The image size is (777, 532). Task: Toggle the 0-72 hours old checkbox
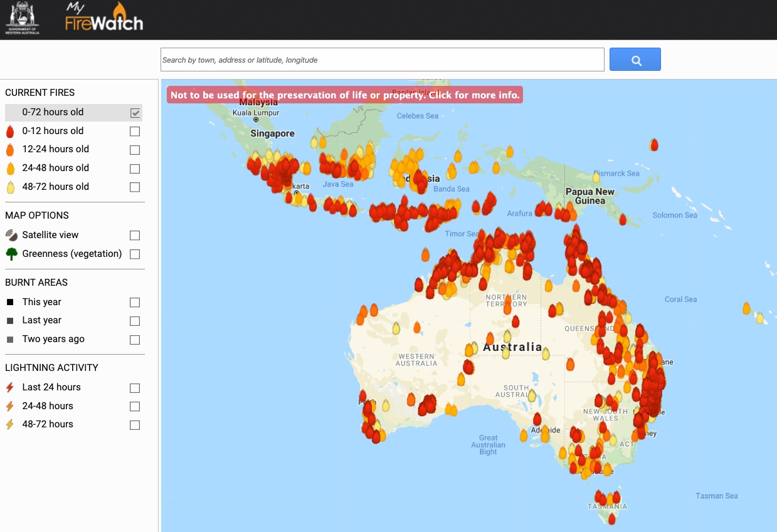[135, 113]
